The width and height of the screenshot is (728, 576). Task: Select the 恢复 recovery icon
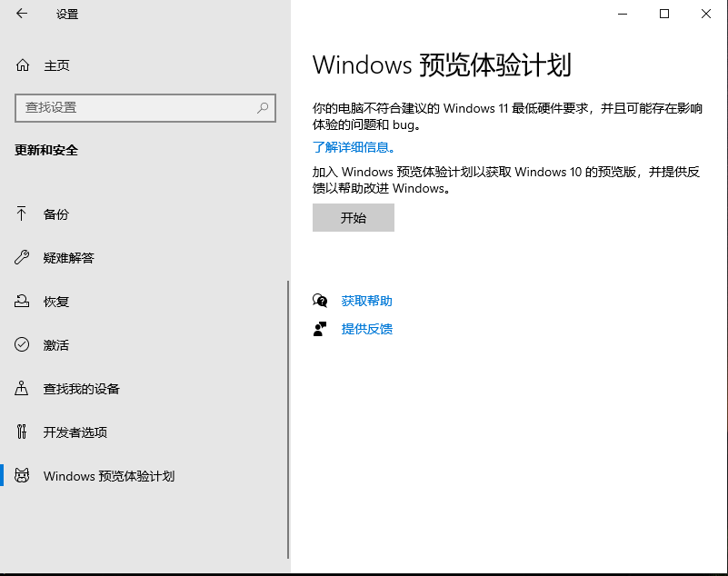[x=21, y=302]
